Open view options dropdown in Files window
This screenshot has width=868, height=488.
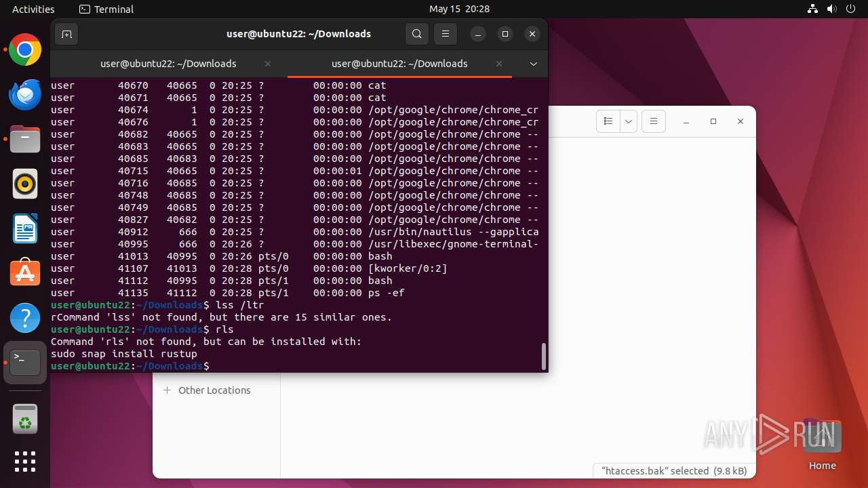(x=629, y=121)
